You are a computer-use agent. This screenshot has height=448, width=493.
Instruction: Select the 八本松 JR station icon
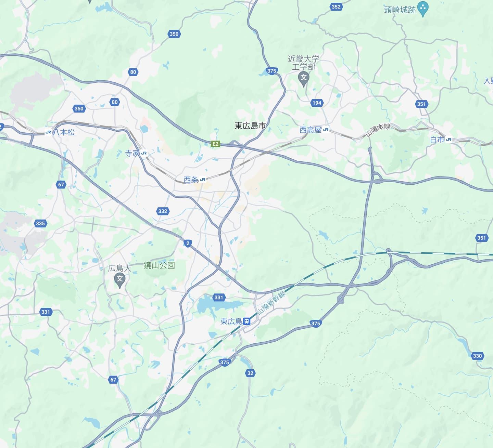pos(48,132)
